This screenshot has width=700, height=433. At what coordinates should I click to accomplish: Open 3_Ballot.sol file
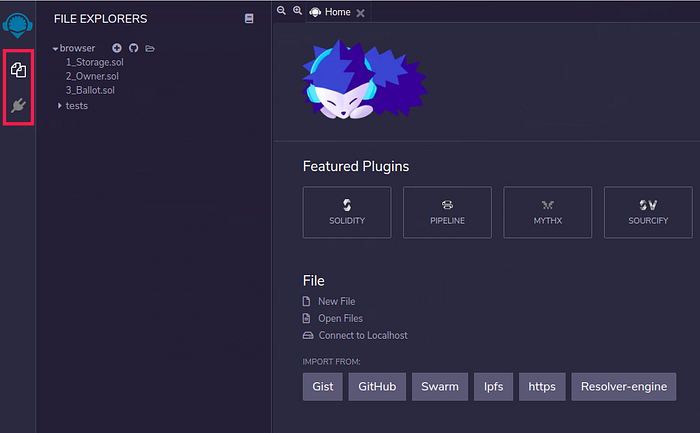click(90, 90)
